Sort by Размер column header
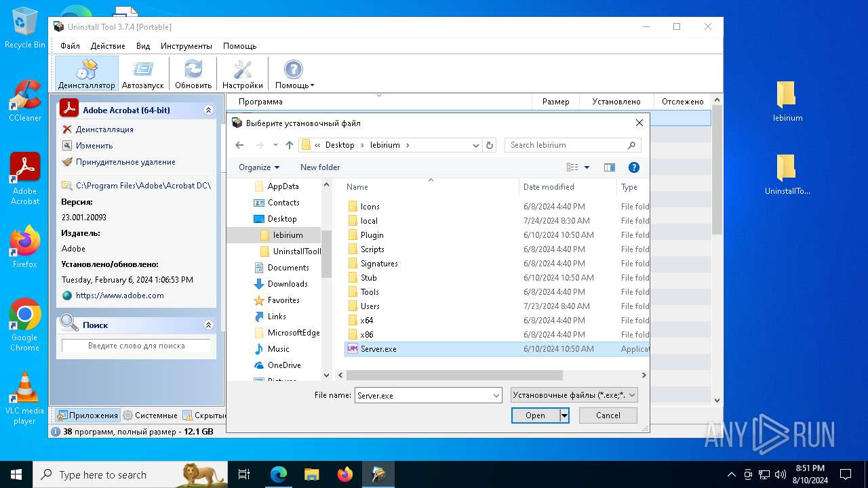Screen dimensions: 868x488 tap(555, 102)
